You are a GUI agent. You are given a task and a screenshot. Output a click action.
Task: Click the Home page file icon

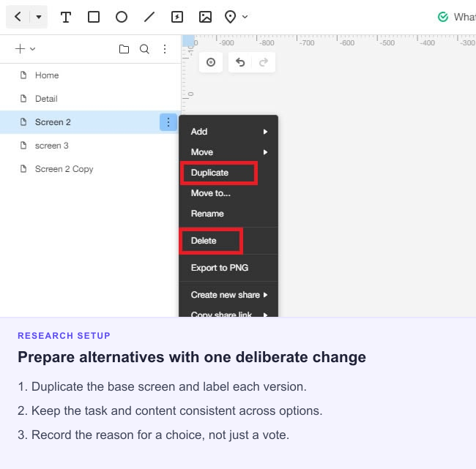tap(23, 75)
